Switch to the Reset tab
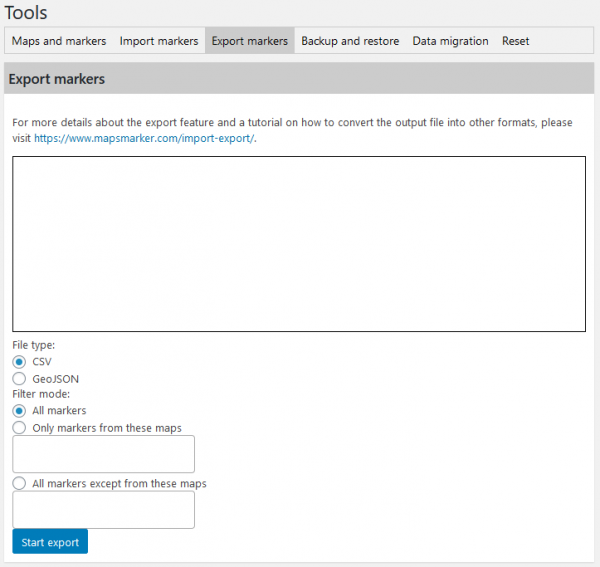The image size is (600, 567). (515, 41)
